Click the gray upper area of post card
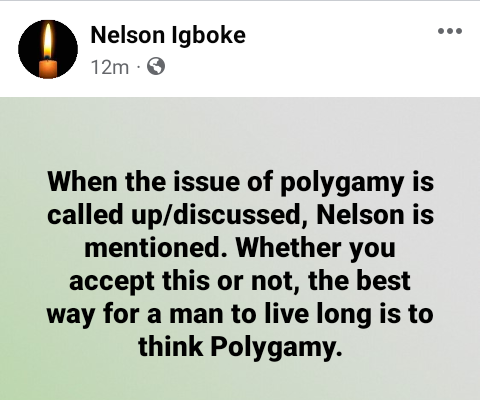Screen dimensions: 480x400 pyautogui.click(x=240, y=130)
